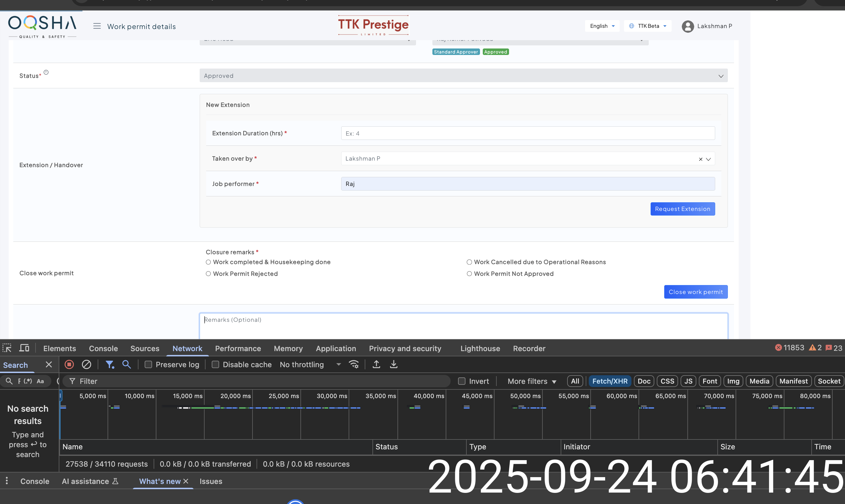
Task: Click the export HAR download icon
Action: click(x=394, y=364)
